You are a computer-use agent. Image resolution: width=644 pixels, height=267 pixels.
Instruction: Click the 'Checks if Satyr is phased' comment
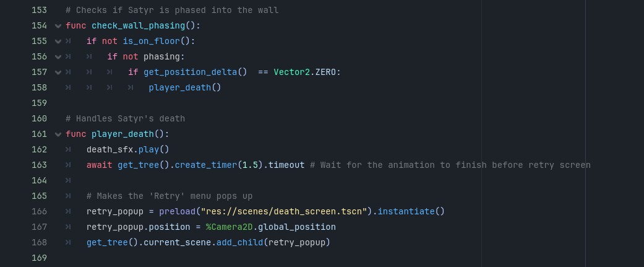click(x=172, y=11)
